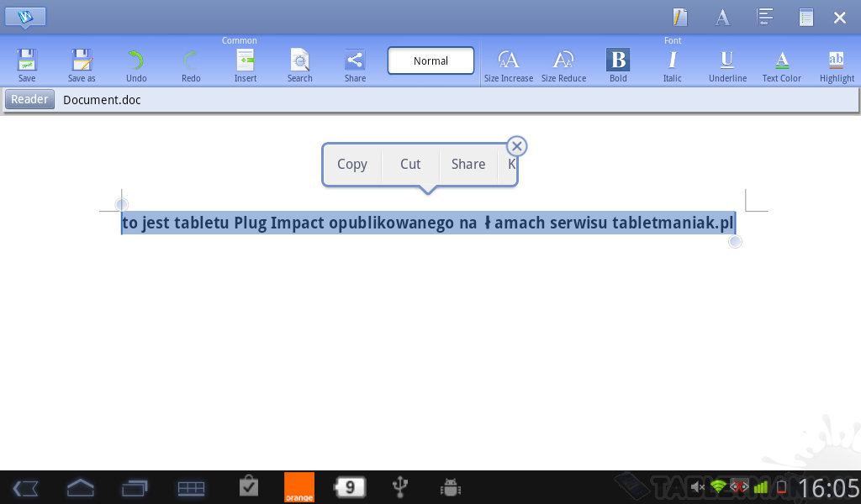Increase font size
861x504 pixels.
[x=509, y=64]
